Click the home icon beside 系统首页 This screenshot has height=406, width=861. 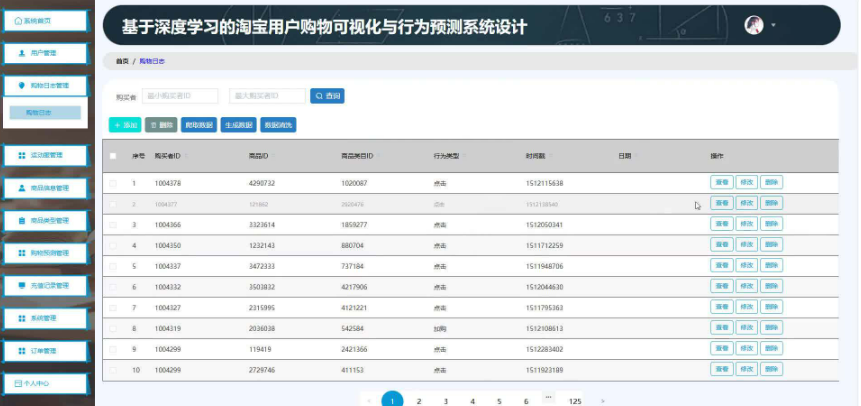(18, 21)
